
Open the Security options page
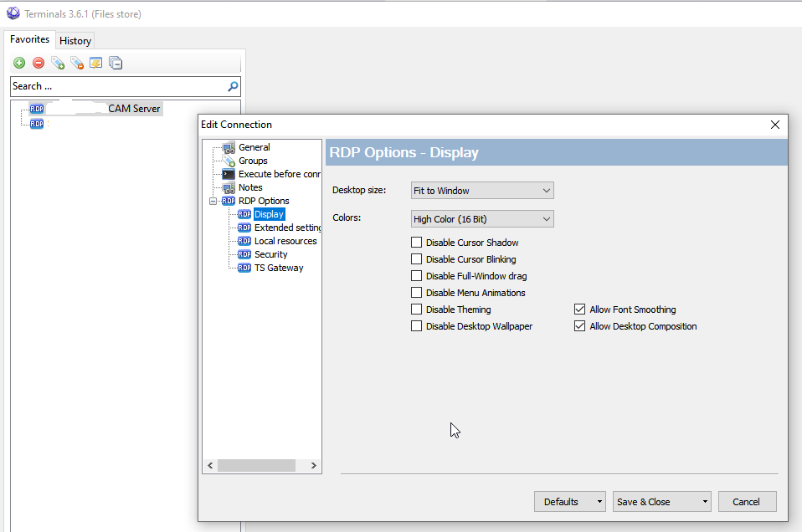pos(270,254)
